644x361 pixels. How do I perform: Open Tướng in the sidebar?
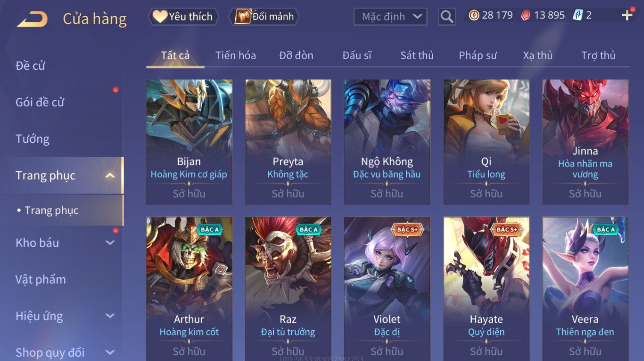(32, 139)
